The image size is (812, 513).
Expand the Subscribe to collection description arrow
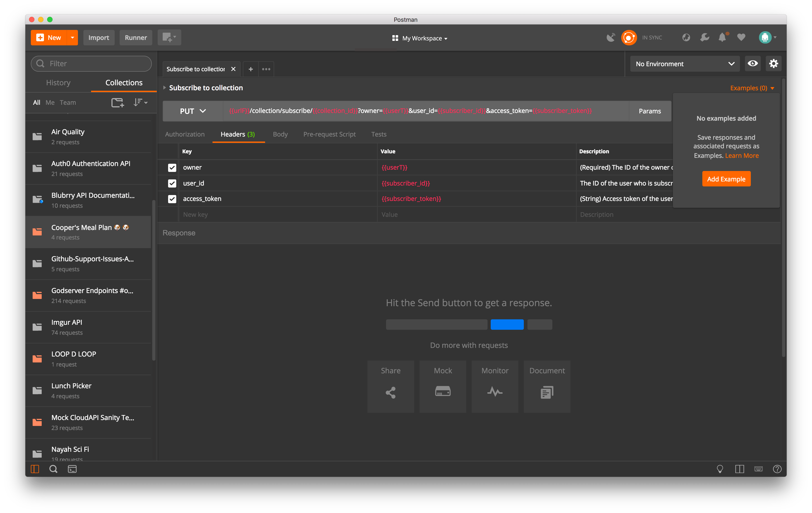(164, 88)
